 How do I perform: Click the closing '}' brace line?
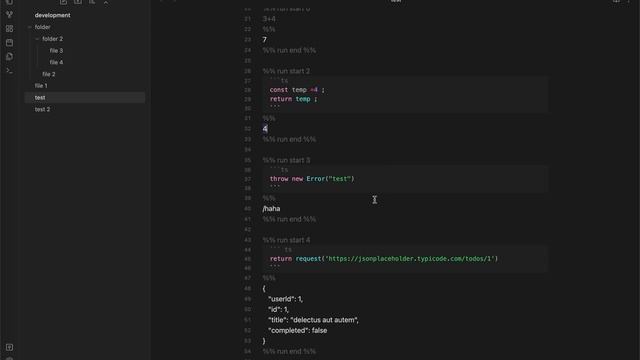264,341
